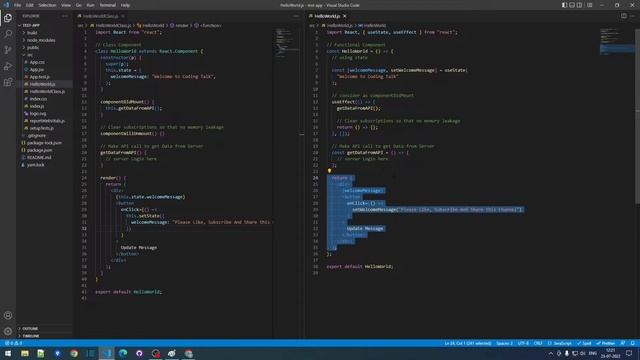Open the notifications bell in status bar

tap(632, 343)
